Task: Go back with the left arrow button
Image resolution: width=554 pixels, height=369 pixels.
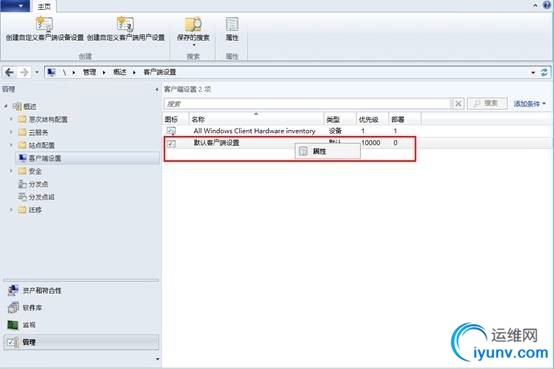Action: tap(10, 72)
